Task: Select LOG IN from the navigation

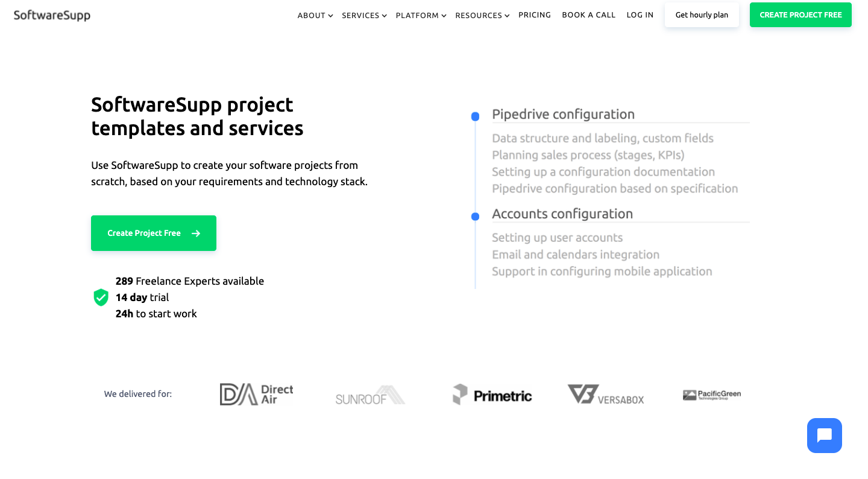Action: coord(640,14)
